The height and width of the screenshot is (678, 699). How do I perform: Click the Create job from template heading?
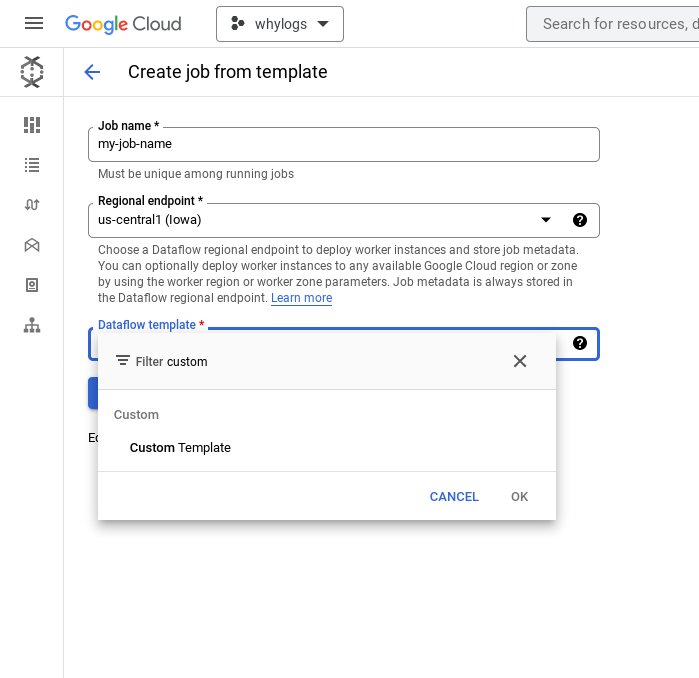(227, 72)
